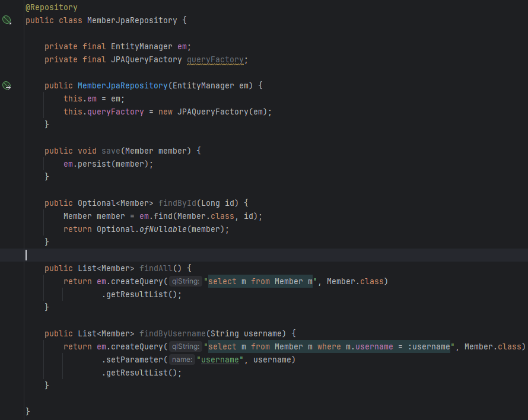The width and height of the screenshot is (528, 420).
Task: Click JPAQueryFactory after the new keyword
Action: pos(212,112)
